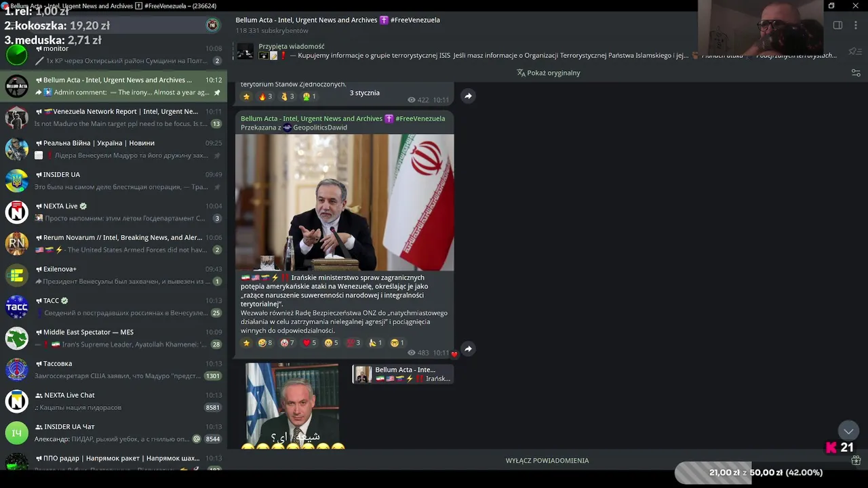Open Middle East Spectator — MES chat
This screenshot has height=488, width=868.
113,338
